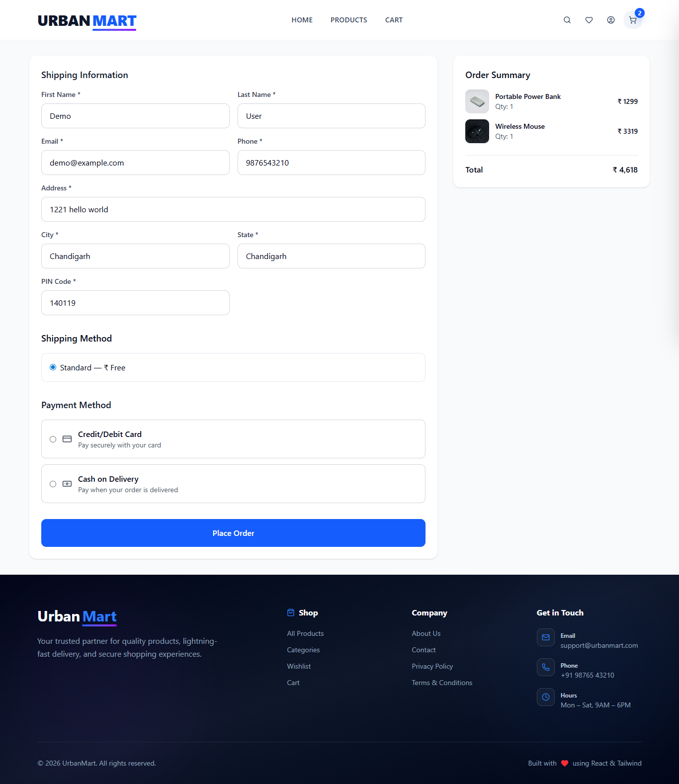Focus the PIN Code input field
679x784 pixels.
(x=135, y=303)
